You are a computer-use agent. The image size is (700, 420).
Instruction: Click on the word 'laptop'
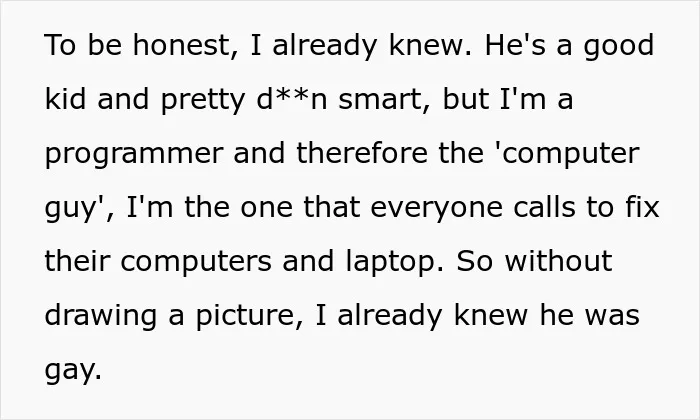pyautogui.click(x=395, y=262)
